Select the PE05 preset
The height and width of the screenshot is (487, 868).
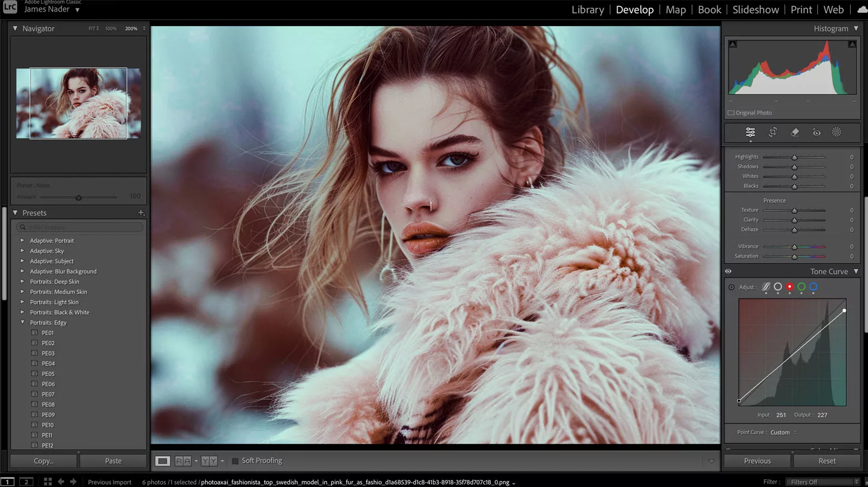(48, 374)
